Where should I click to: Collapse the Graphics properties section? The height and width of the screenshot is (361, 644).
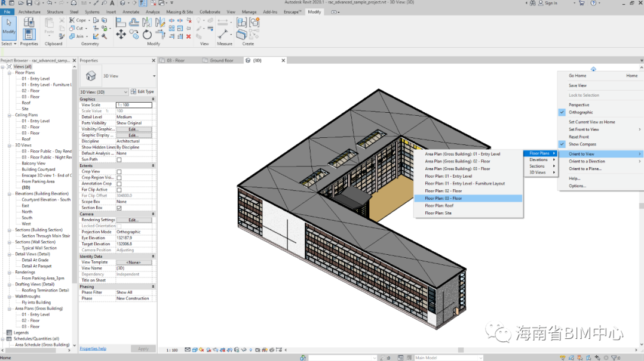153,99
